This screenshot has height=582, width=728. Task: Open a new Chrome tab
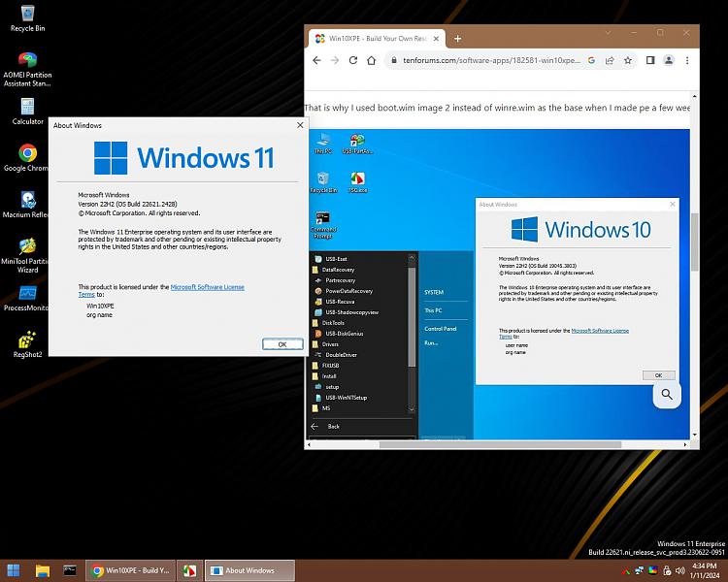[x=457, y=39]
